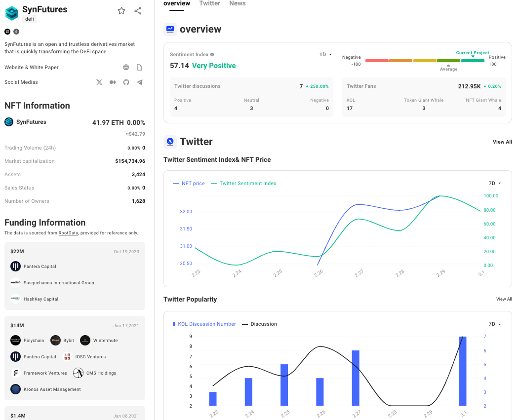
Task: Open the 1D sentiment period dropdown
Action: click(x=325, y=55)
